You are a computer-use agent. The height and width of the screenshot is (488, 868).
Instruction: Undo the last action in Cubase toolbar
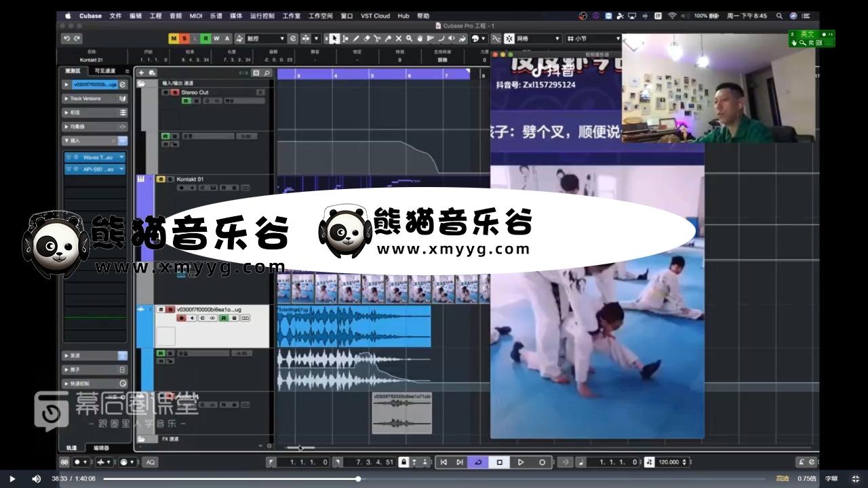pos(66,39)
